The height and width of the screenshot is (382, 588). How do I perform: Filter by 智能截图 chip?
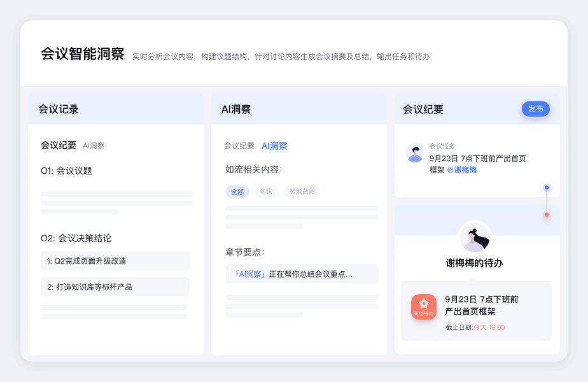pos(302,192)
